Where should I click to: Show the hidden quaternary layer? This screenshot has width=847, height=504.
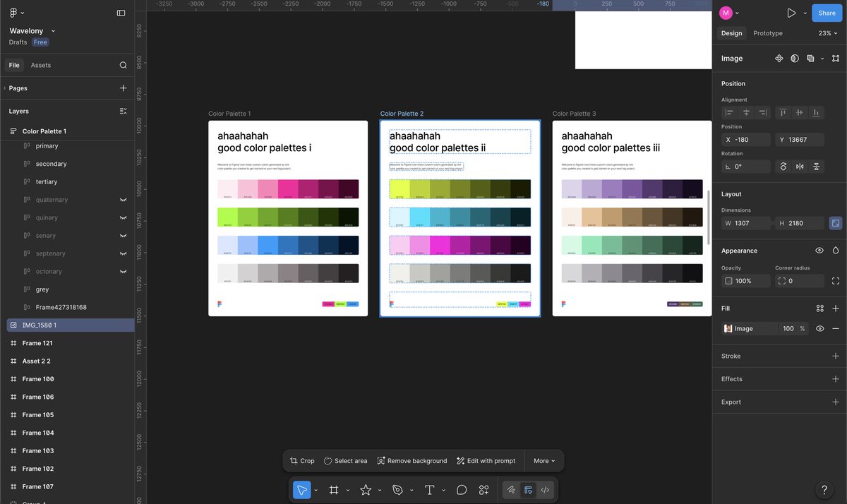point(123,200)
